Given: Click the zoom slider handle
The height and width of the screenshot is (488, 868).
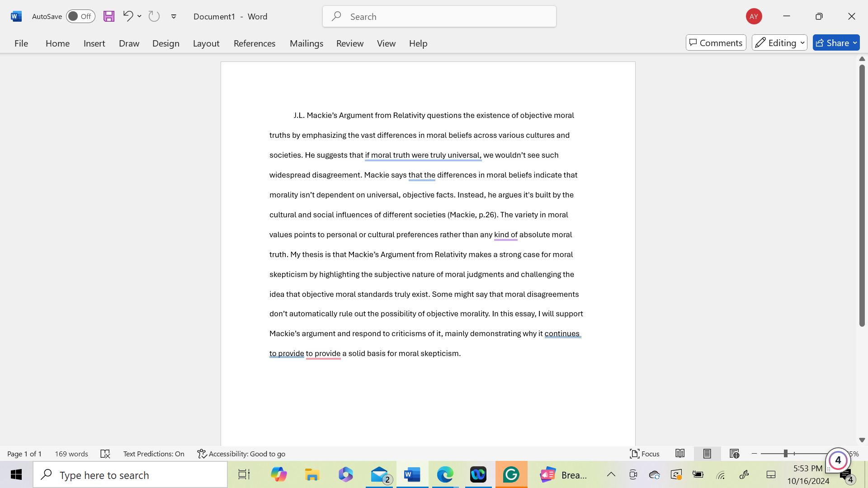Looking at the screenshot, I should [x=786, y=454].
